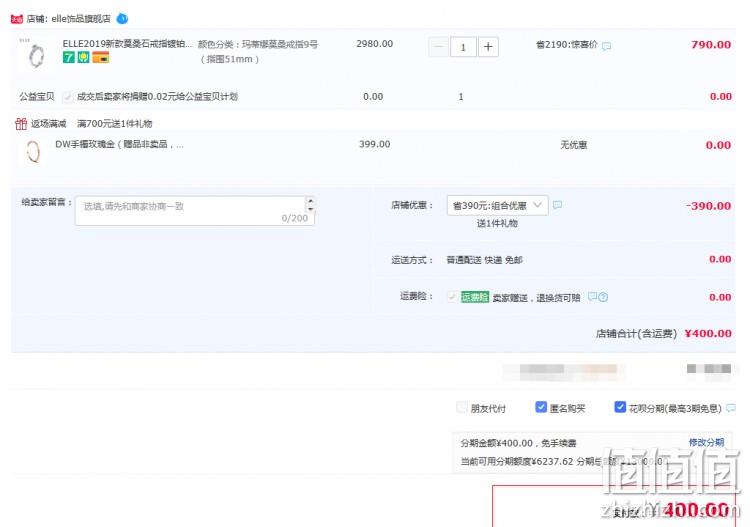
Task: Click the 399.00 gift item price
Action: pos(375,144)
